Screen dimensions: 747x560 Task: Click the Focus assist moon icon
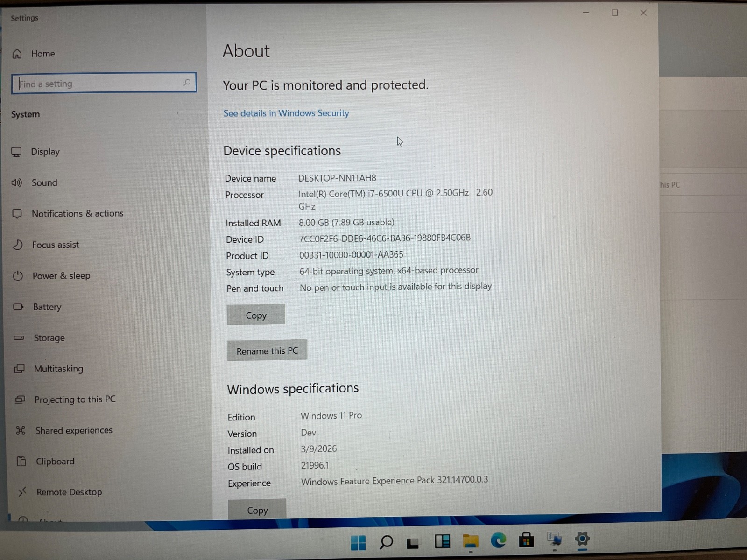pyautogui.click(x=18, y=245)
